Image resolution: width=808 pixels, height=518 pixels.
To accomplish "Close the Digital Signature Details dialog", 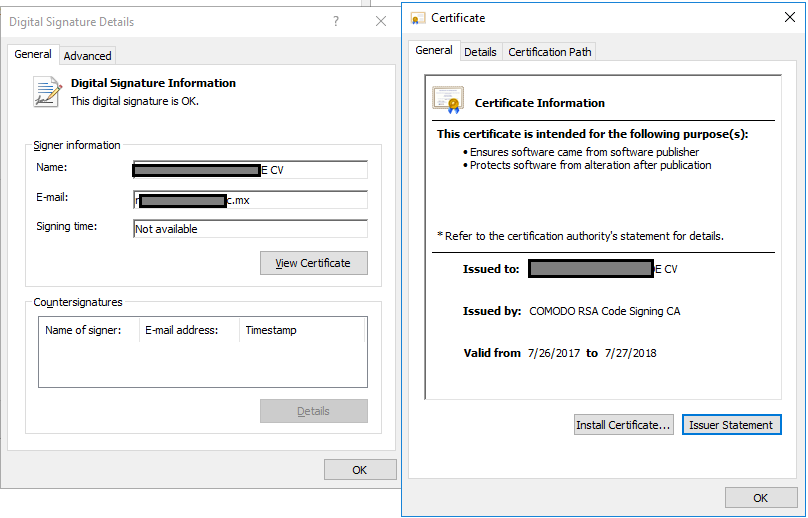I will (381, 21).
